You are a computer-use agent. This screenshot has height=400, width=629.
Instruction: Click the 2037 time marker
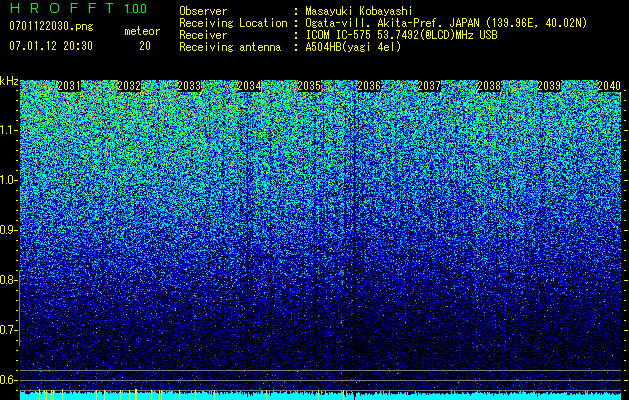pos(429,86)
